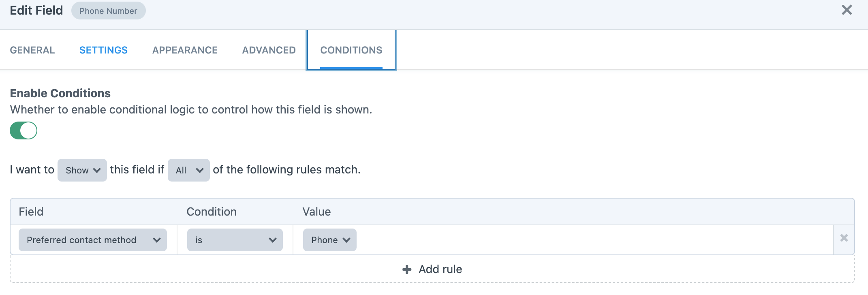Click the Phone Number field badge

[x=108, y=11]
